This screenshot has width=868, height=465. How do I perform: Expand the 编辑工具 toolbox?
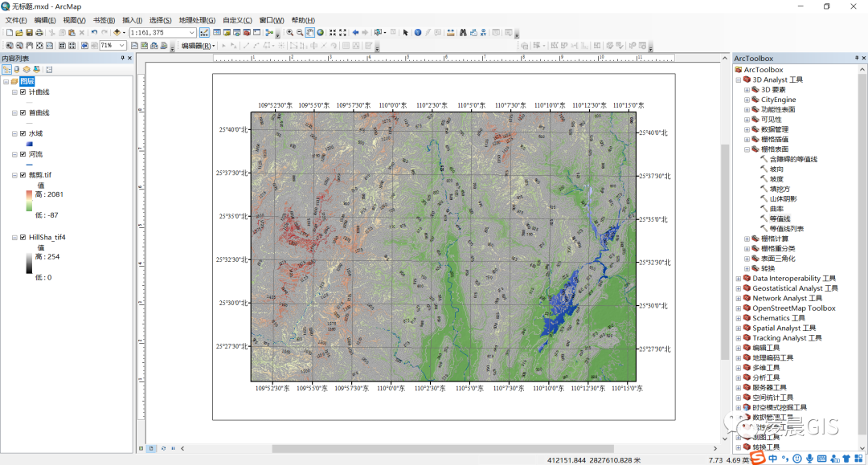pyautogui.click(x=739, y=349)
